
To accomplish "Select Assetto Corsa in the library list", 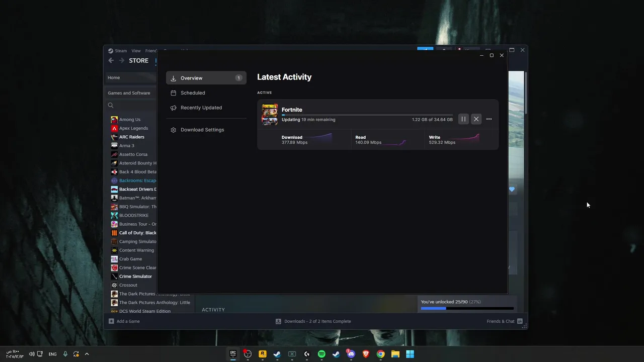I will (133, 154).
